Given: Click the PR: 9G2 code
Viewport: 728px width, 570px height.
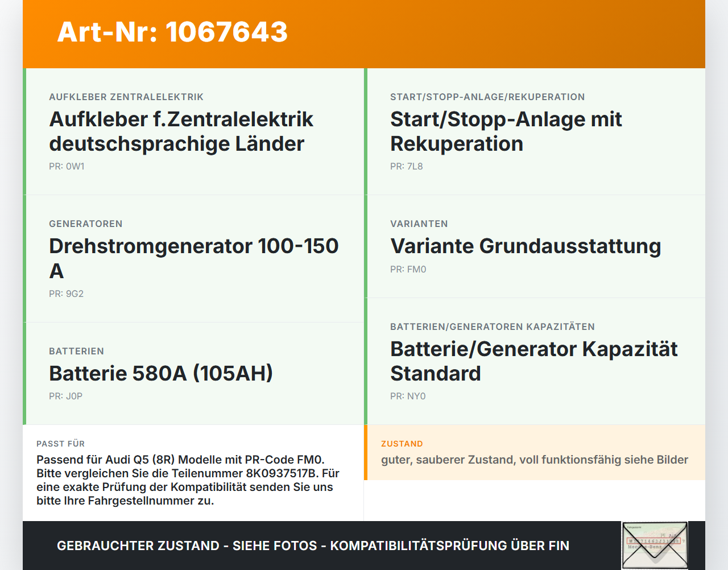Looking at the screenshot, I should pos(67,294).
